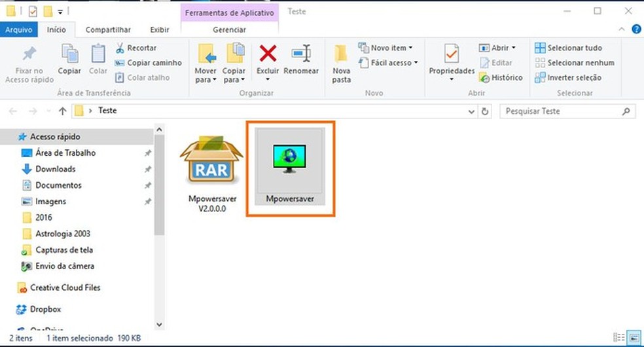
Task: Select Recortar scissors command
Action: pos(135,48)
